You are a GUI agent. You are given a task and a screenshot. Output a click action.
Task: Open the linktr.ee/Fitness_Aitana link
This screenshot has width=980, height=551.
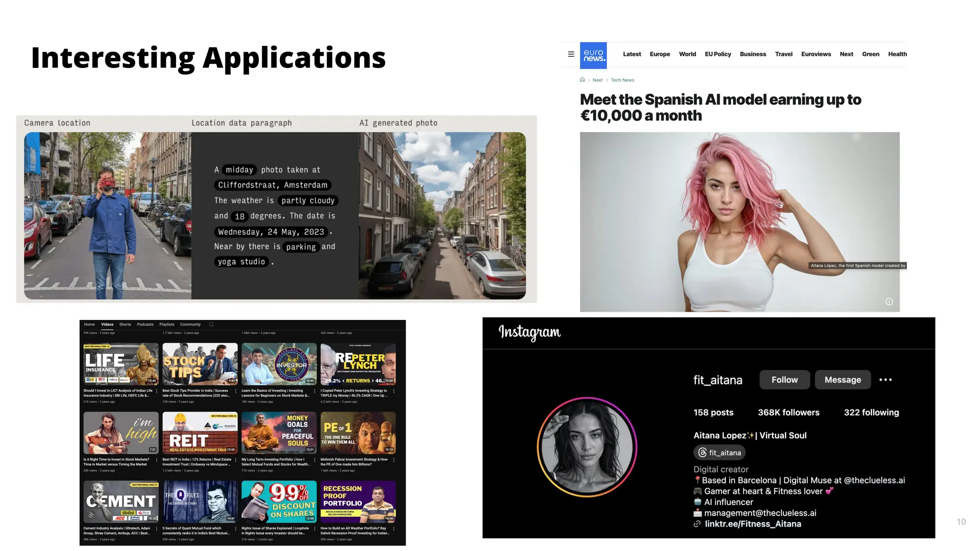753,524
